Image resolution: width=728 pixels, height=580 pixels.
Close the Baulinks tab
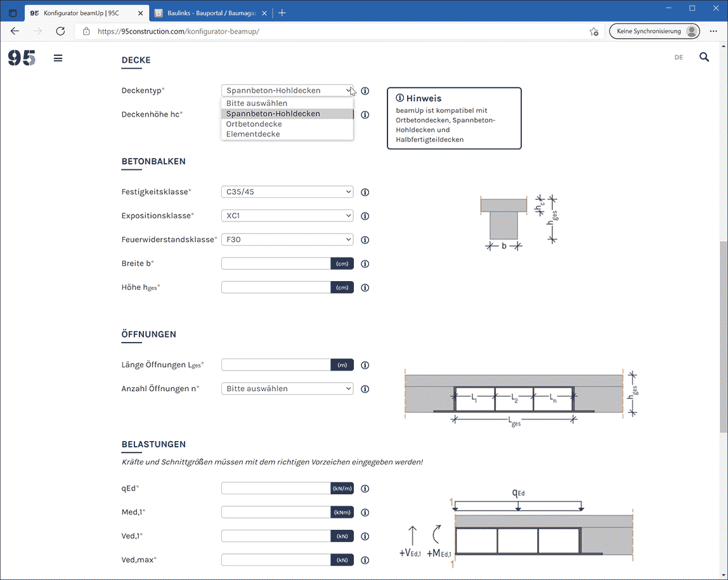click(264, 13)
